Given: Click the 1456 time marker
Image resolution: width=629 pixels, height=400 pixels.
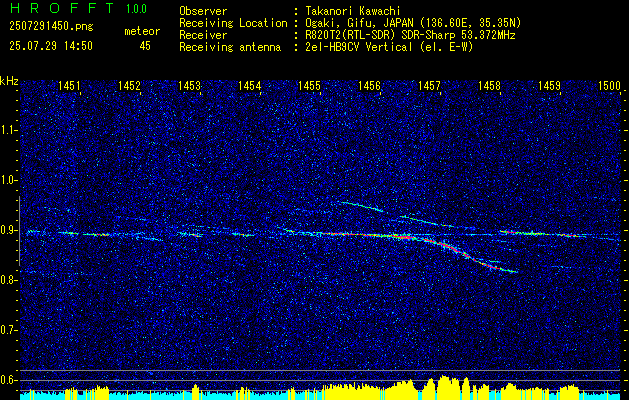Looking at the screenshot, I should pyautogui.click(x=369, y=86).
